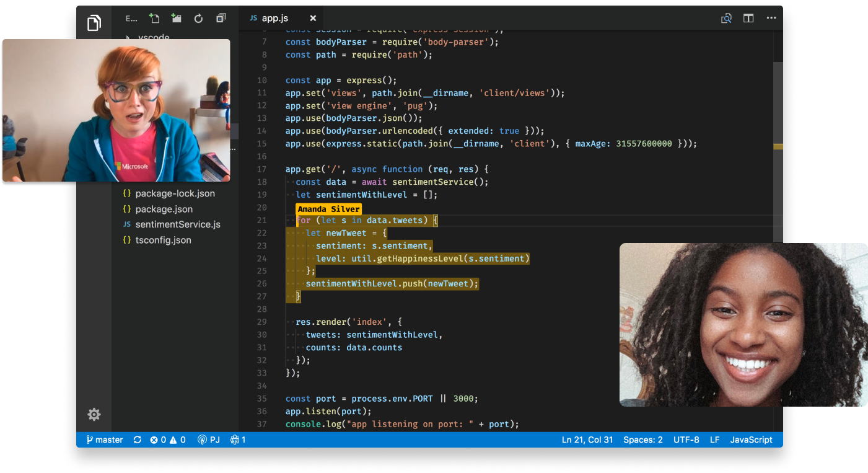
Task: Click line number 21 in the gutter
Action: point(261,220)
